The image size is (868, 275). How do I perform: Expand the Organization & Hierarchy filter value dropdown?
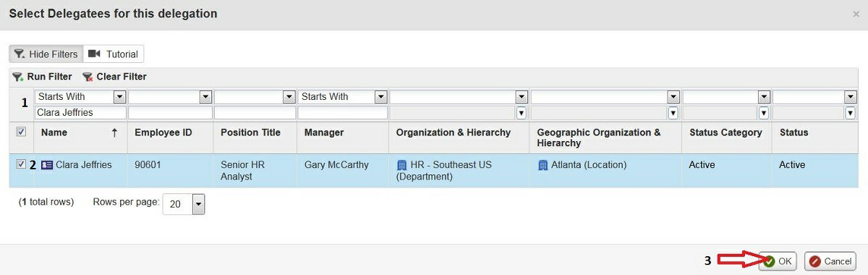521,113
